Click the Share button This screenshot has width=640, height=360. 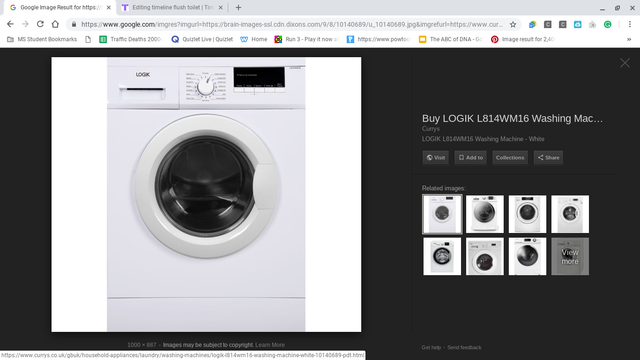pyautogui.click(x=548, y=158)
